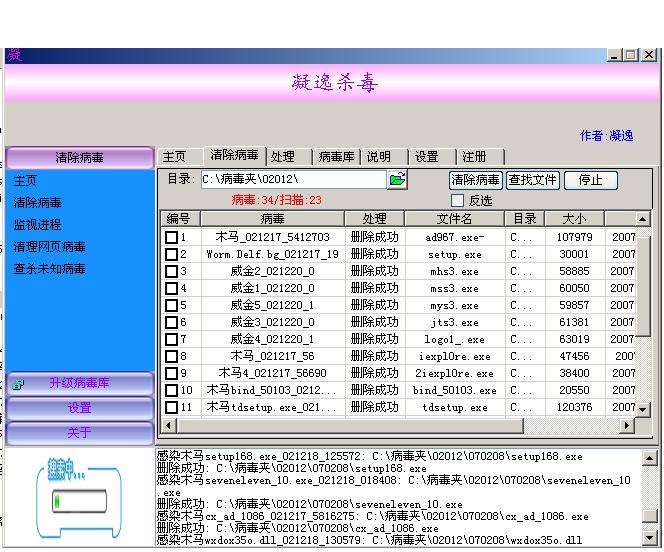This screenshot has height=552, width=664.
Task: Click the 清除病毒 button beside 查找文件
Action: 476,180
